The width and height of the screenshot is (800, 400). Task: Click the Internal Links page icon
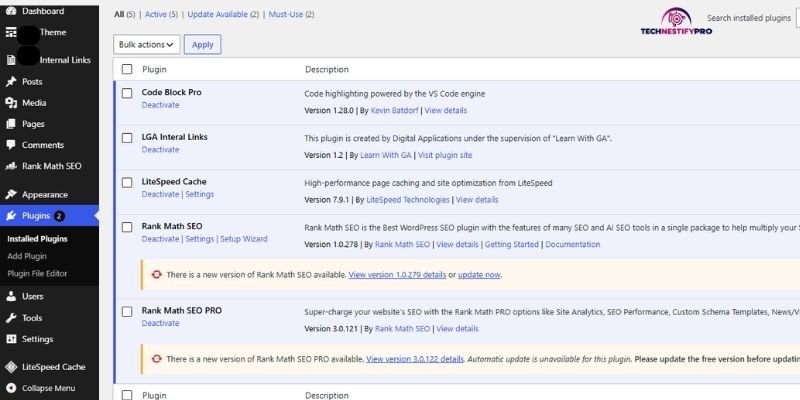coord(11,60)
